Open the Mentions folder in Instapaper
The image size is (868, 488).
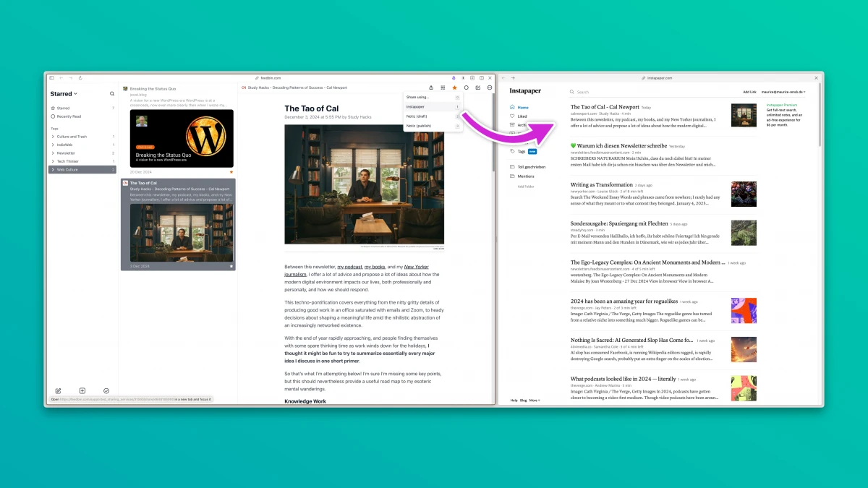click(522, 176)
